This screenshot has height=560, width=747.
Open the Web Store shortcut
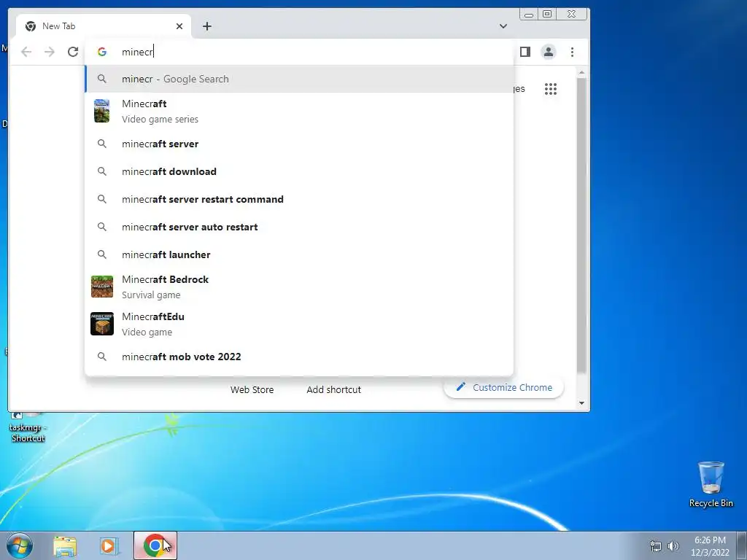[x=252, y=389]
